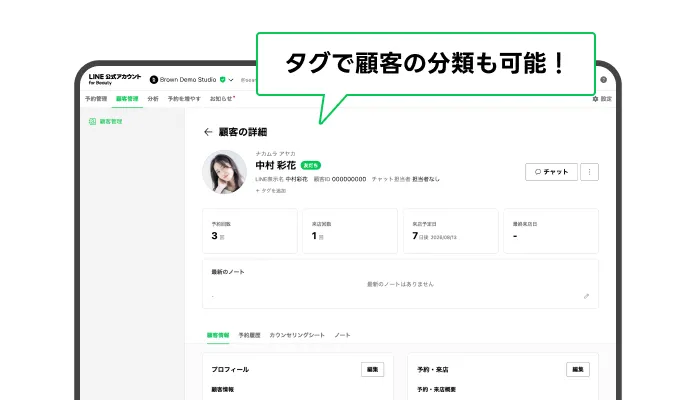This screenshot has height=400, width=696.
Task: Open the カウンセリングシート sub-tab
Action: [x=297, y=335]
